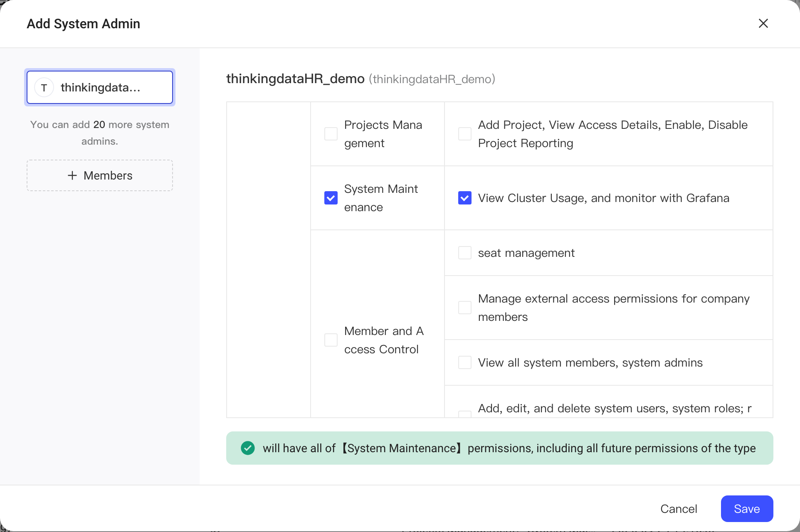The width and height of the screenshot is (800, 532).
Task: Check Member and Access Control checkbox
Action: [x=331, y=340]
